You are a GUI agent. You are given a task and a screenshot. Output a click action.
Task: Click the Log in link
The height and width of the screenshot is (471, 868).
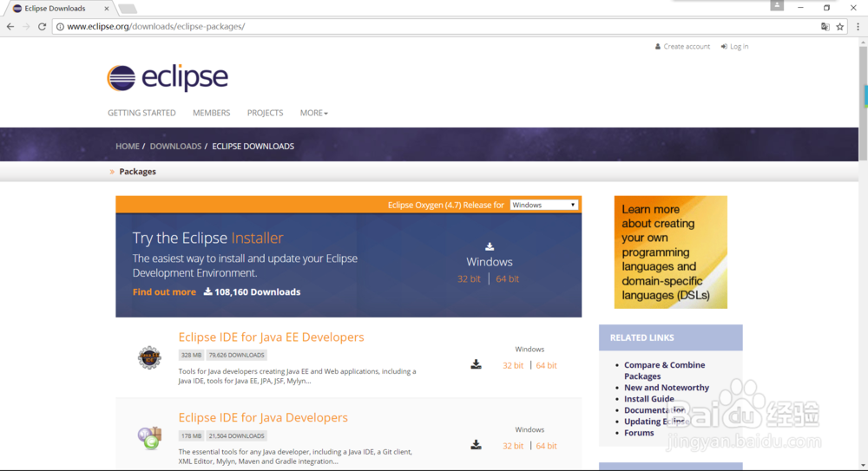[734, 47]
